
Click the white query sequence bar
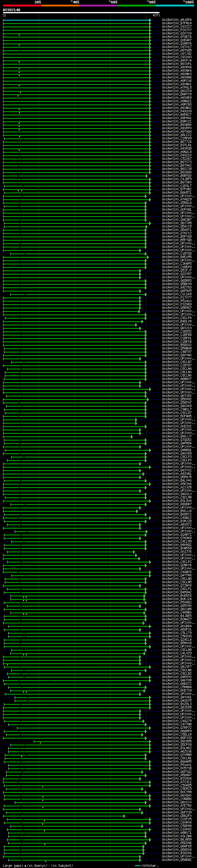(81, 13)
